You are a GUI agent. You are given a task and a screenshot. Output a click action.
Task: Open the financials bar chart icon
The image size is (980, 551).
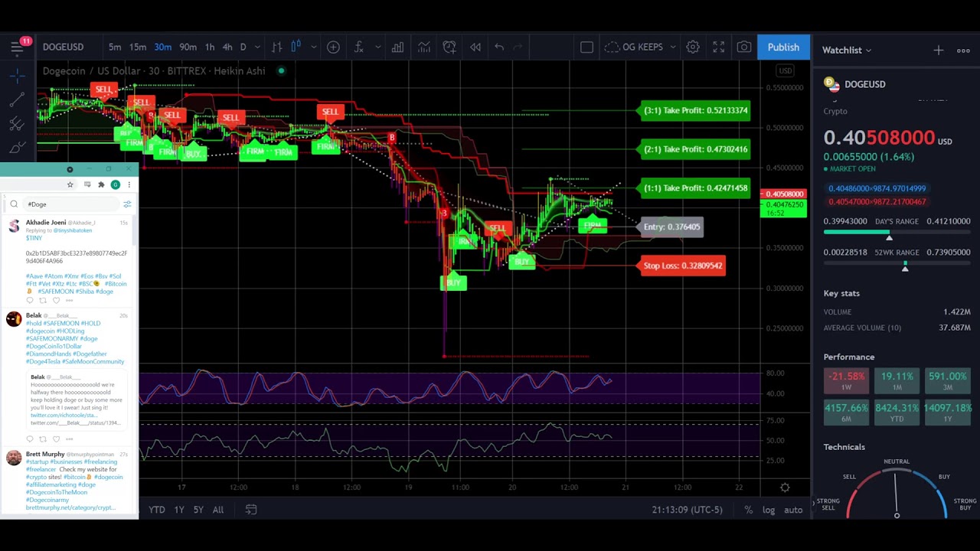click(397, 47)
